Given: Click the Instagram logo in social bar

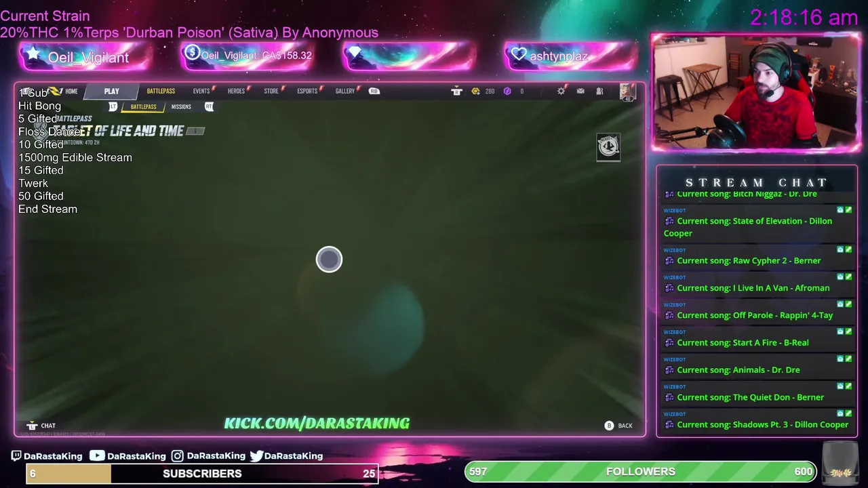Looking at the screenshot, I should tap(177, 456).
